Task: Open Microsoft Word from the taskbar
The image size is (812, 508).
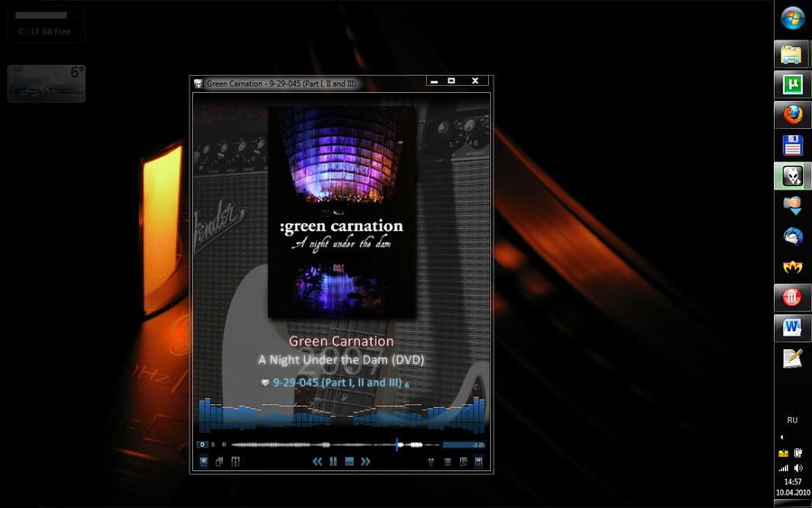Action: pyautogui.click(x=792, y=328)
